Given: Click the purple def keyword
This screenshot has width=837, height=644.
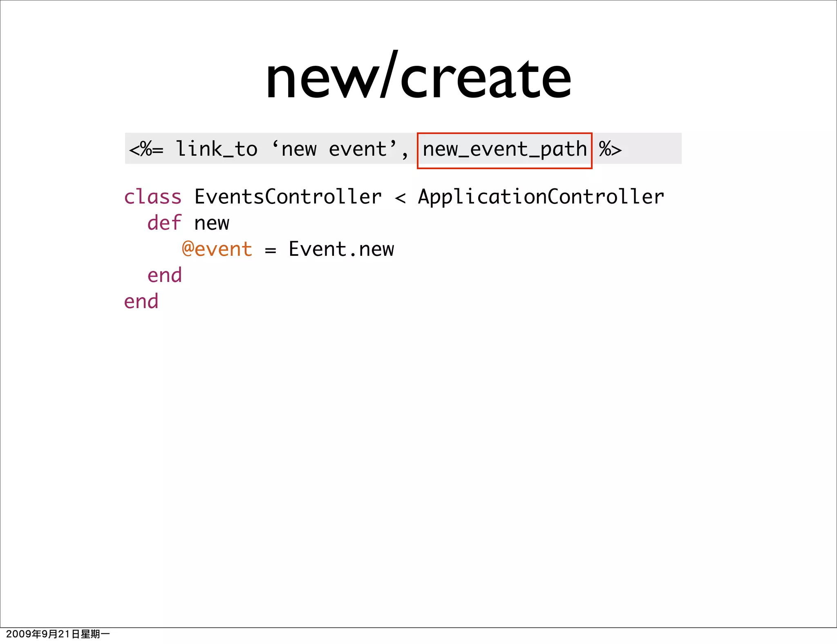Looking at the screenshot, I should click(164, 224).
